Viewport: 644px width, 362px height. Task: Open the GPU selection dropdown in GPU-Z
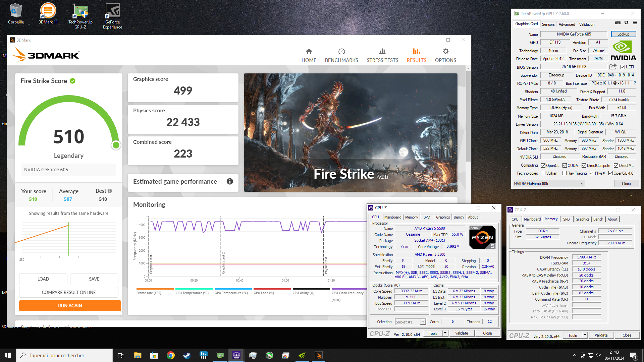549,184
